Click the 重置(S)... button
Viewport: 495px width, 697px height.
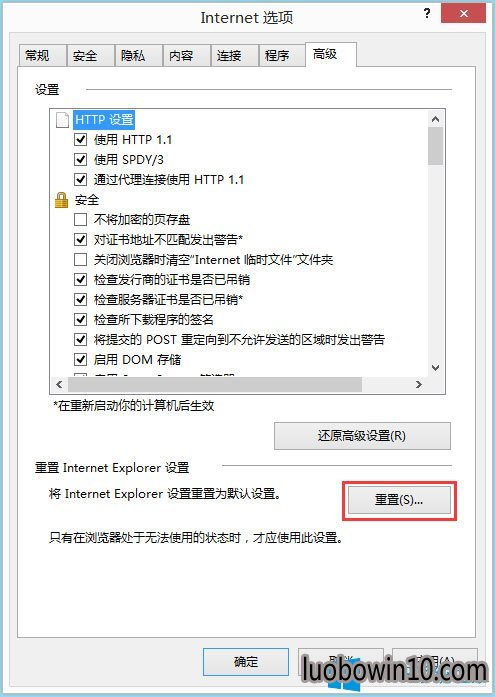399,500
